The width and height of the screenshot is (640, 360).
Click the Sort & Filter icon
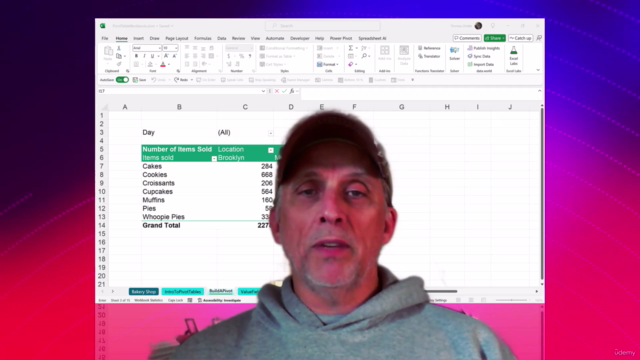pos(364,48)
